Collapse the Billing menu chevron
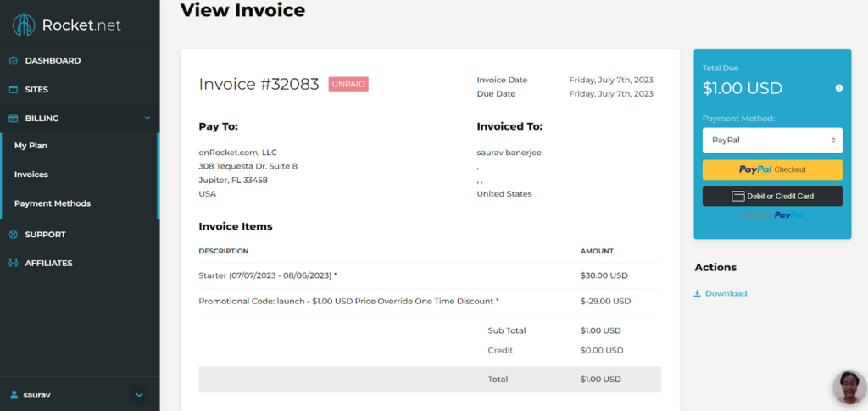The height and width of the screenshot is (411, 868). [147, 119]
